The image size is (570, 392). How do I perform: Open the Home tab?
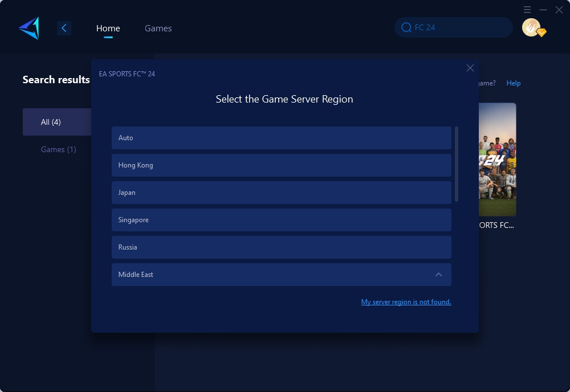tap(108, 28)
